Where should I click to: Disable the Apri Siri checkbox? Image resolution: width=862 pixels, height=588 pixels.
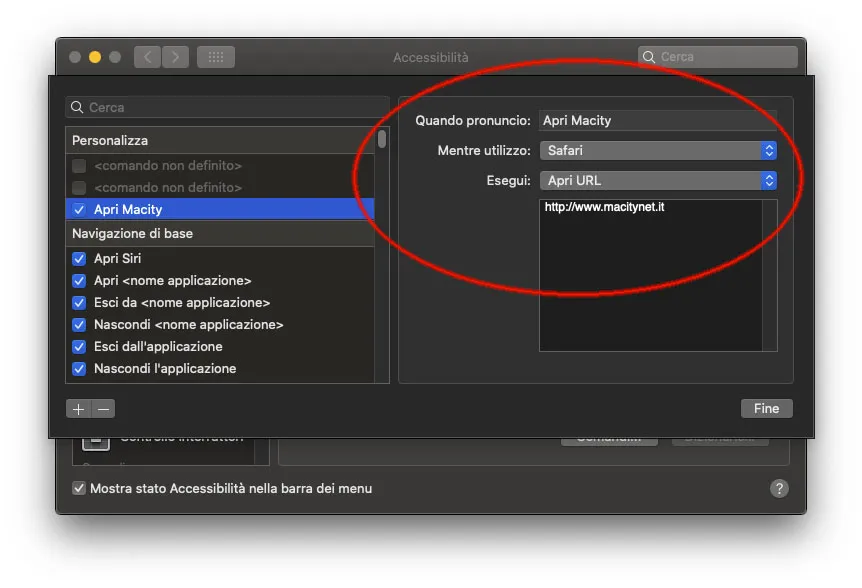click(78, 258)
